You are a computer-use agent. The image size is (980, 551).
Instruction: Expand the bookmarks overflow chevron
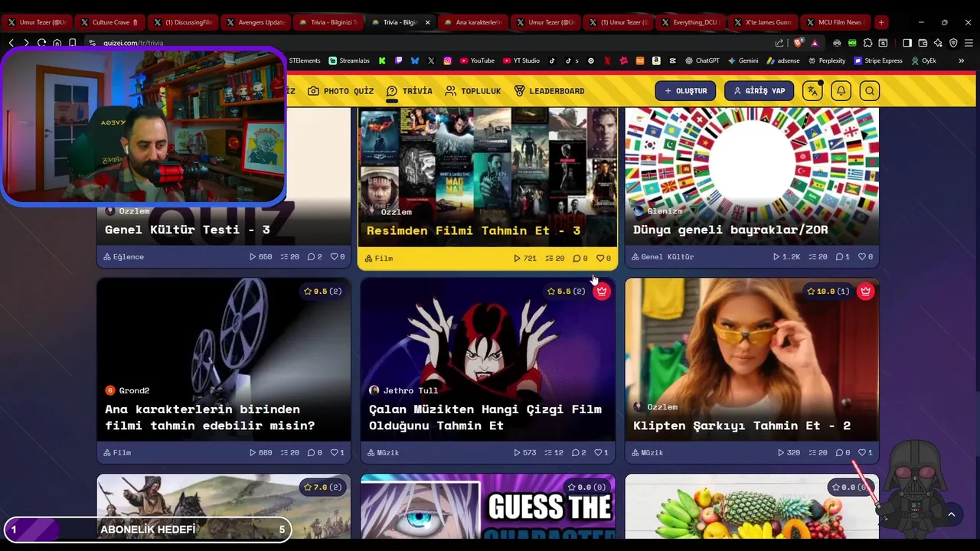tap(962, 60)
